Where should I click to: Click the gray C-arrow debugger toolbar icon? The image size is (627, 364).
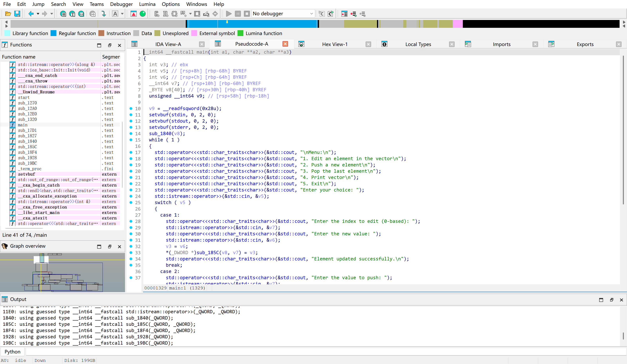tap(322, 14)
